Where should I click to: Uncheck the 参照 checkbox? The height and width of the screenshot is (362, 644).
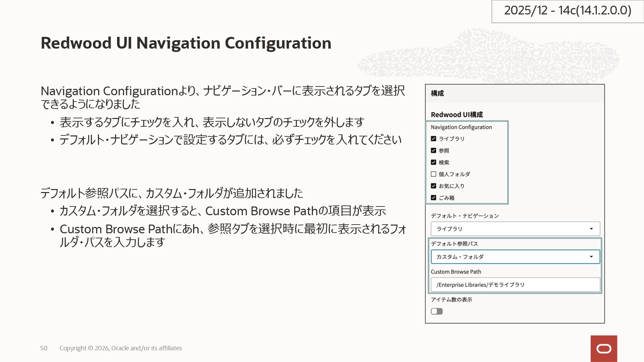pos(433,150)
